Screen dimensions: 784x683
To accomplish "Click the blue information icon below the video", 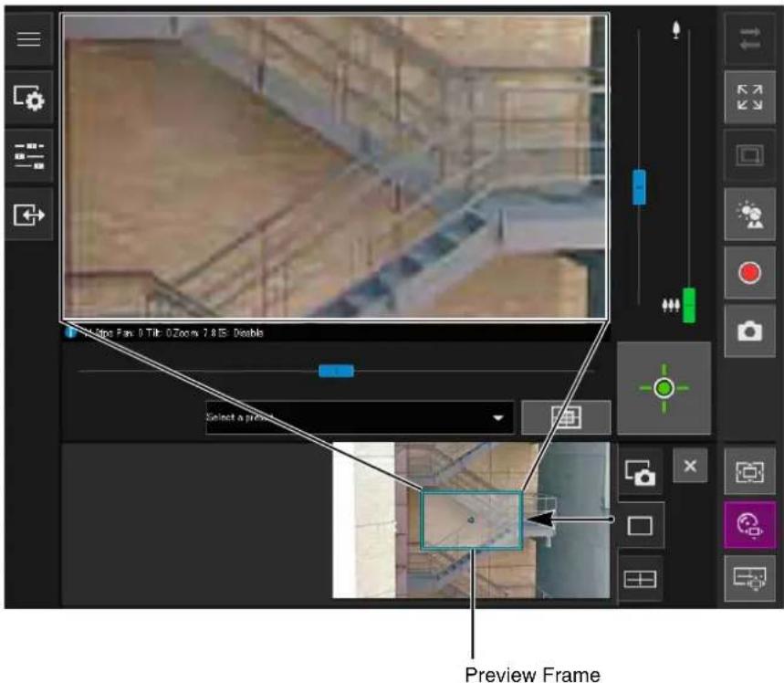I will pyautogui.click(x=70, y=331).
